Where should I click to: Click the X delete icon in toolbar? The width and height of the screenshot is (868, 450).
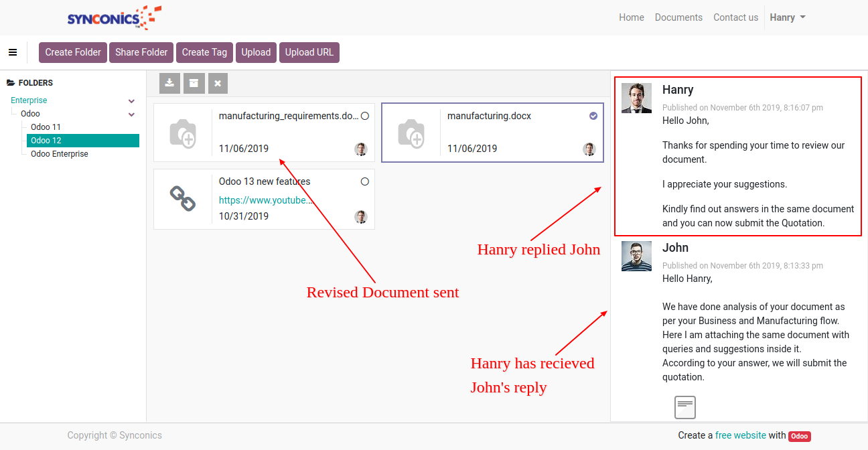[218, 83]
